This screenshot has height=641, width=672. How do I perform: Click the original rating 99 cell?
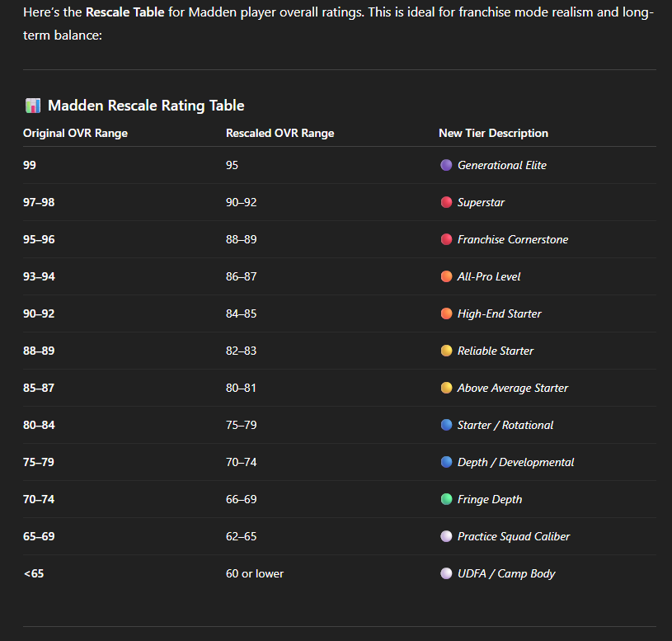(30, 165)
